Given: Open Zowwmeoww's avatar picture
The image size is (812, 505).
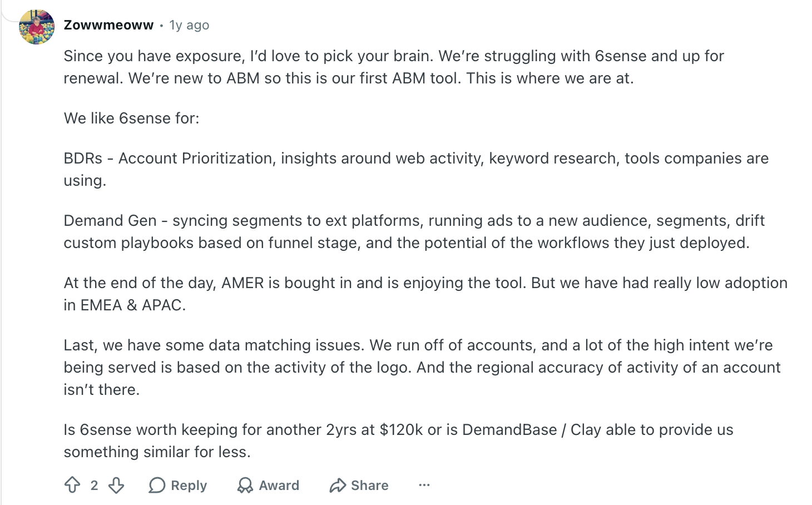Looking at the screenshot, I should click(x=37, y=26).
